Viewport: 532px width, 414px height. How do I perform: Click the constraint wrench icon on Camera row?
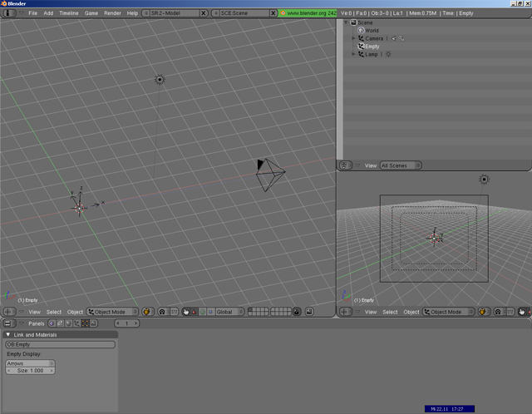pos(401,38)
